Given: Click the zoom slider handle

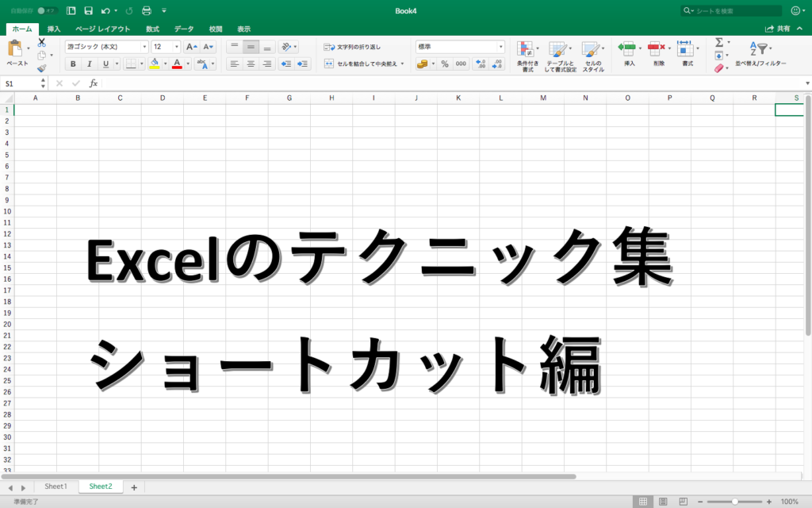Looking at the screenshot, I should point(735,502).
